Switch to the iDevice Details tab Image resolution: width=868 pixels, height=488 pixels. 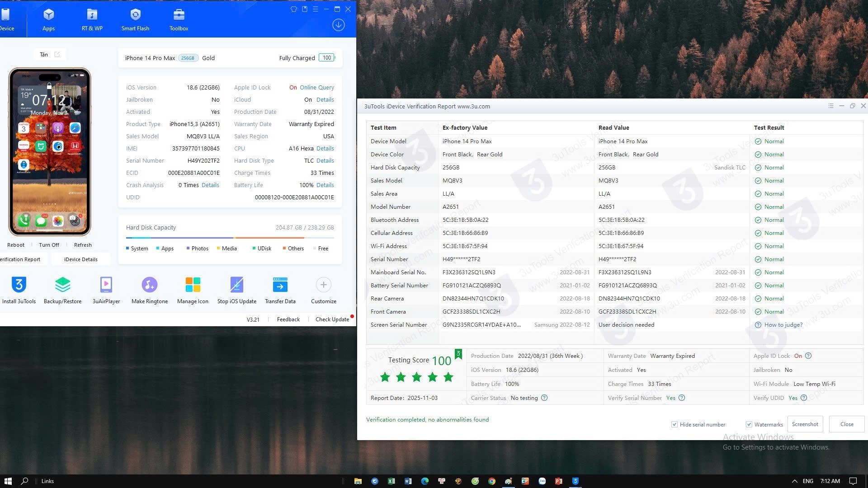tap(80, 259)
